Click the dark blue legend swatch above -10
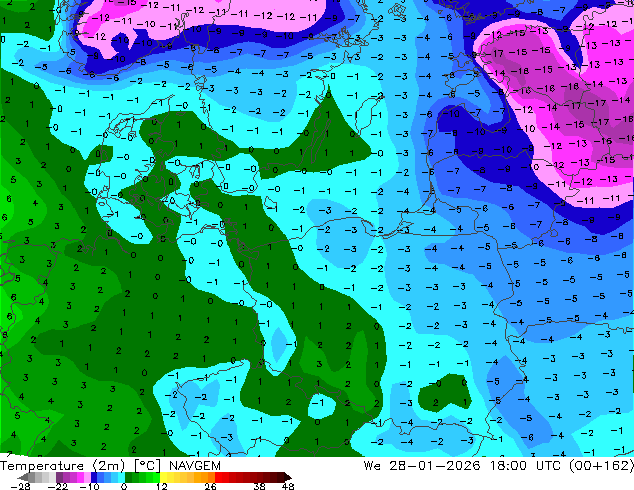Image resolution: width=634 pixels, height=490 pixels. click(94, 477)
